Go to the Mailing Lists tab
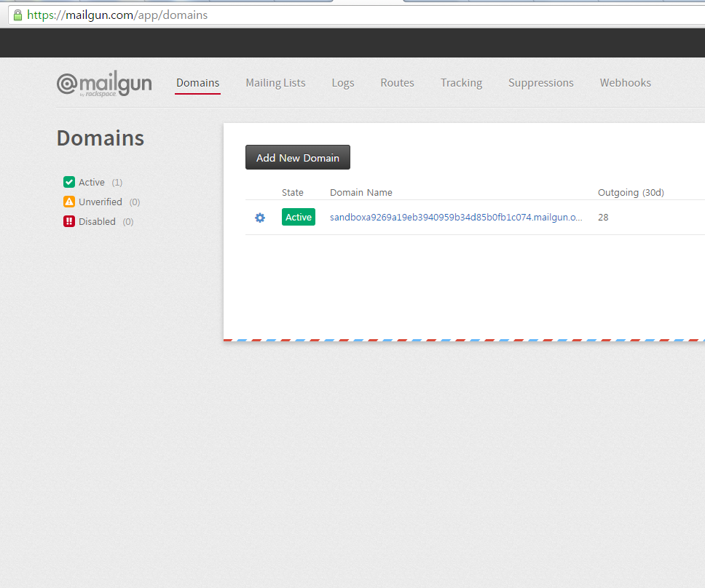The image size is (705, 588). tap(275, 83)
